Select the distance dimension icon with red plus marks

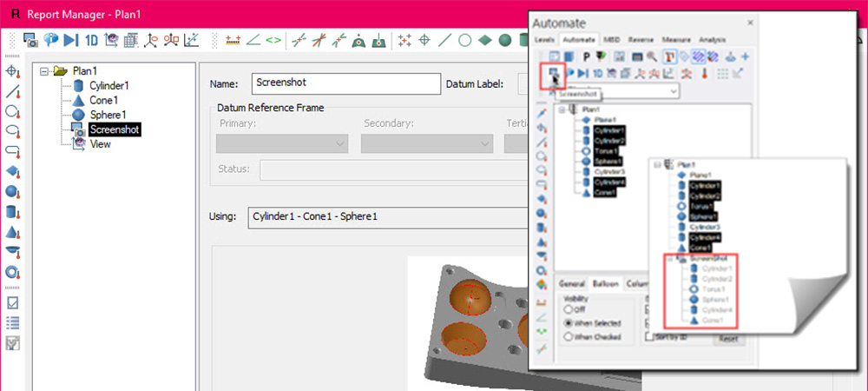tap(233, 41)
